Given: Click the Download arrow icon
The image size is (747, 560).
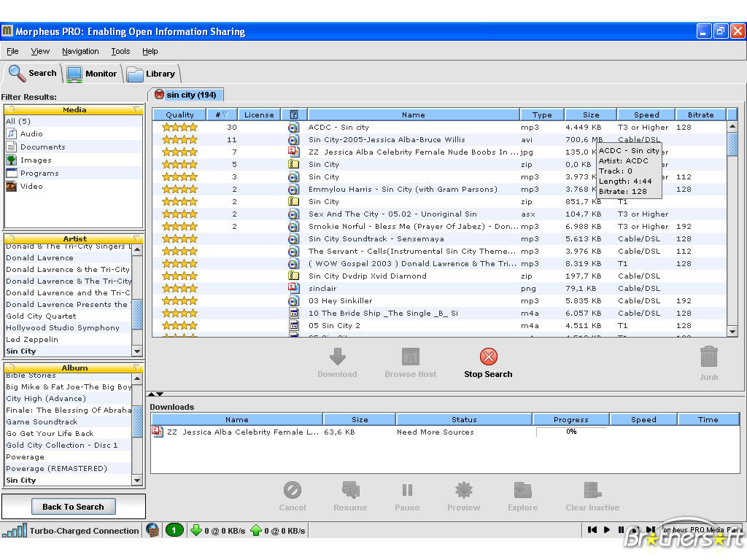Looking at the screenshot, I should (337, 356).
